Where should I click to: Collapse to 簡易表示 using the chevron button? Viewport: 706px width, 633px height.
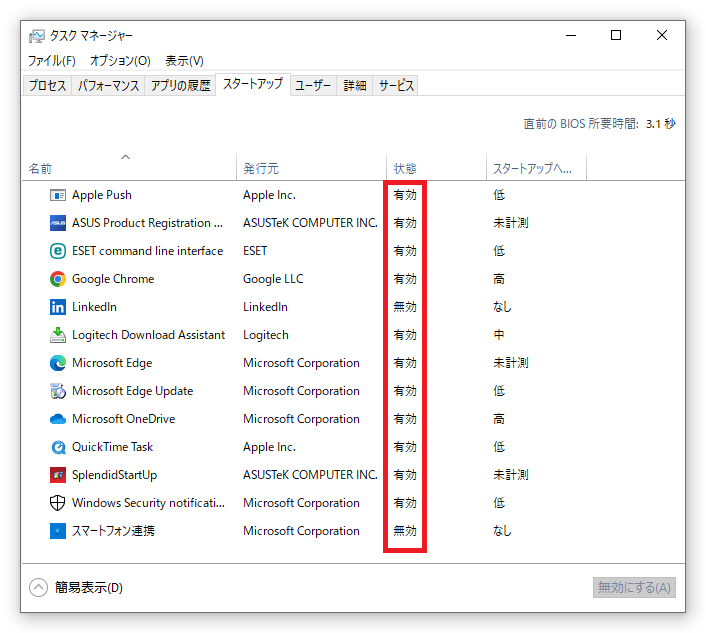38,588
